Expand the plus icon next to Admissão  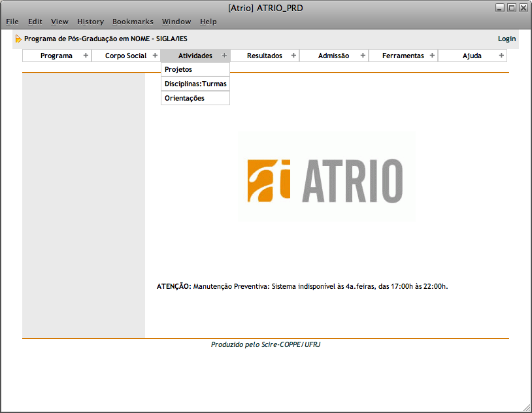click(x=363, y=56)
